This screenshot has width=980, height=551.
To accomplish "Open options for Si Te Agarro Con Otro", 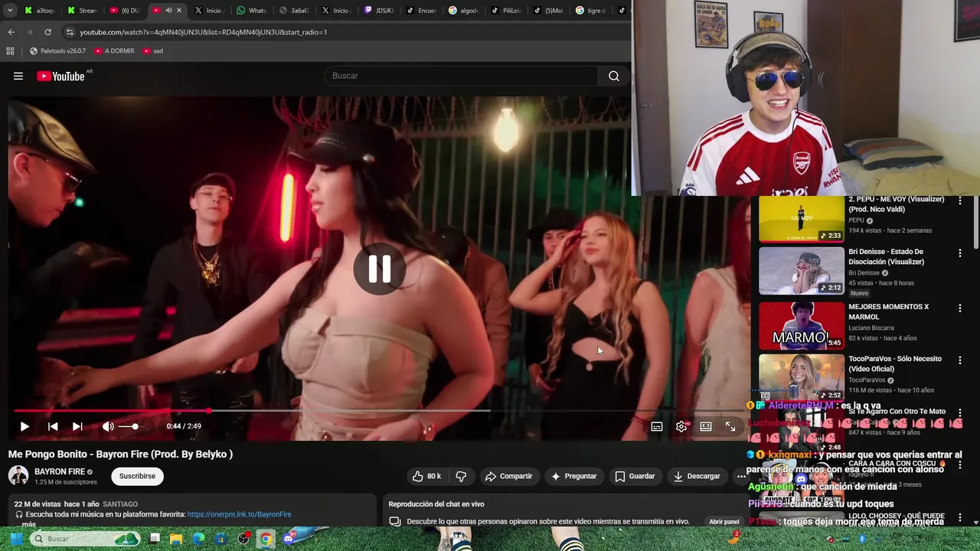I will point(960,413).
